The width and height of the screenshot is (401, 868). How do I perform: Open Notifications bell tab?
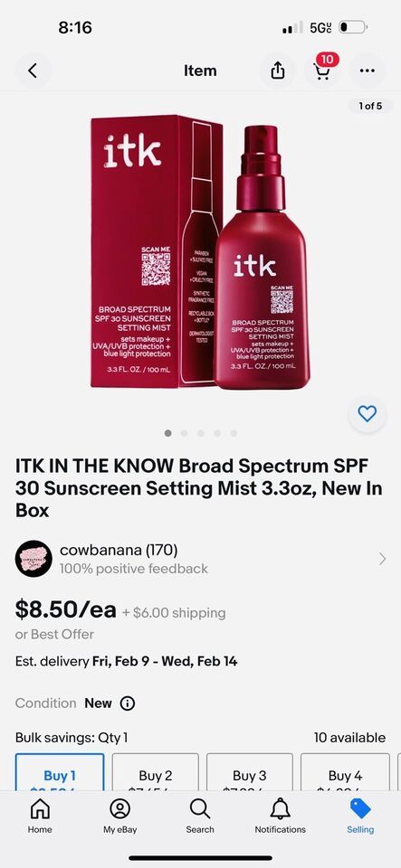click(x=281, y=816)
